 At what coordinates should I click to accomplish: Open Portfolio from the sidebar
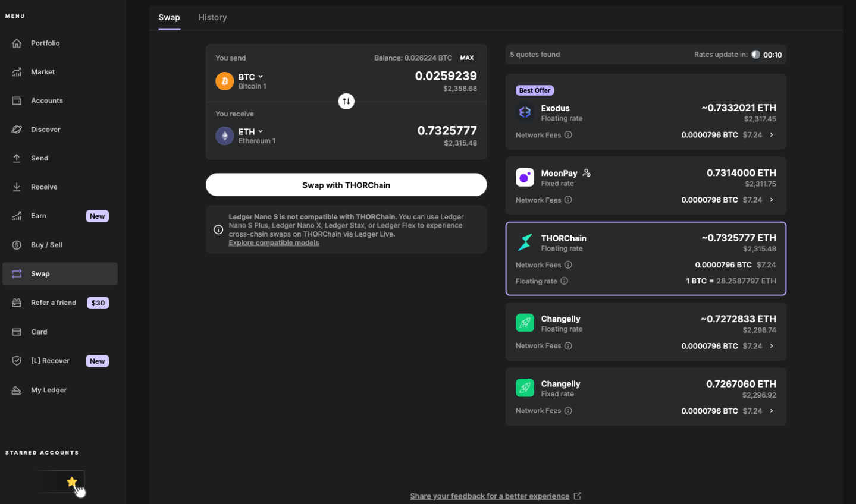point(45,43)
